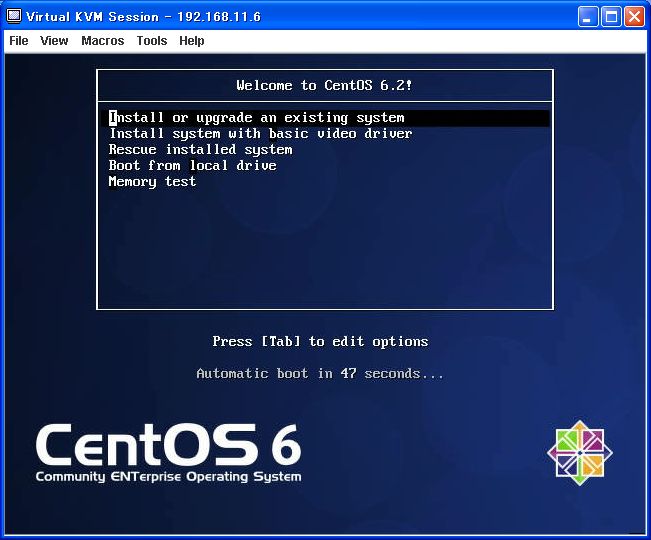This screenshot has height=540, width=651.
Task: Click the CentOS pinwheel logo icon
Action: click(x=580, y=453)
